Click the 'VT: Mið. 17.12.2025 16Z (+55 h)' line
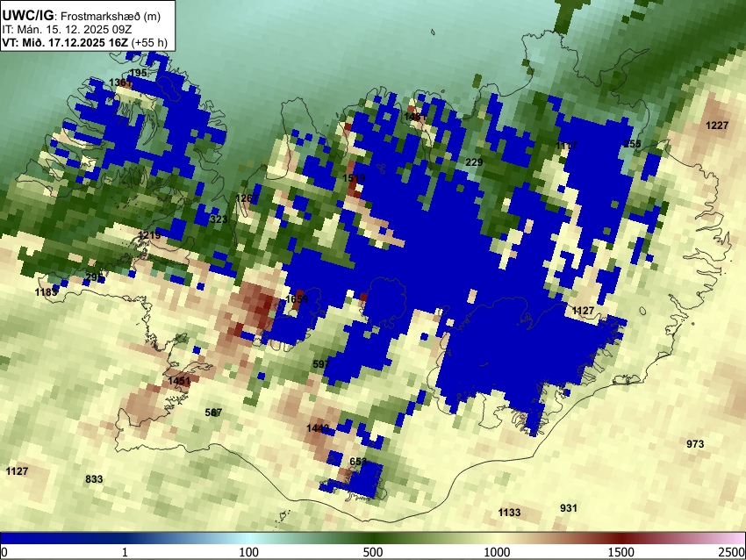Image resolution: width=746 pixels, height=560 pixels. 84,43
